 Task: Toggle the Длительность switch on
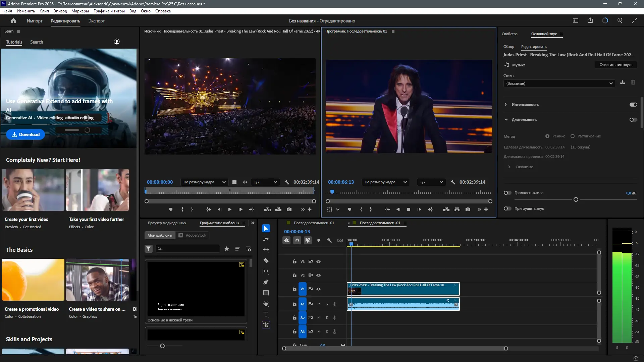pos(633,120)
